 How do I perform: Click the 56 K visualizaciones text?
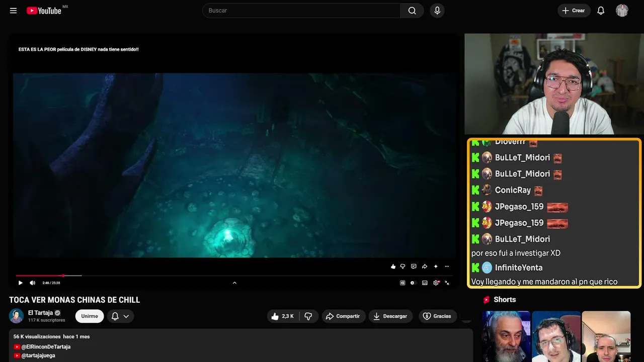(x=37, y=336)
